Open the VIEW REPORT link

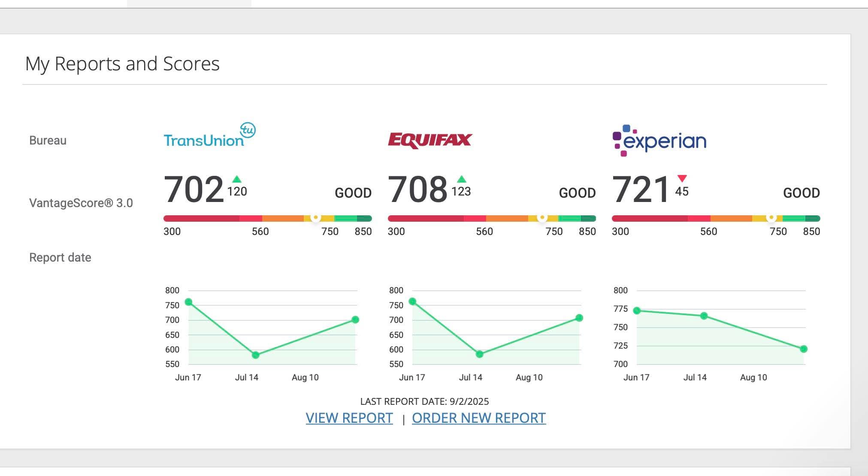pyautogui.click(x=349, y=418)
